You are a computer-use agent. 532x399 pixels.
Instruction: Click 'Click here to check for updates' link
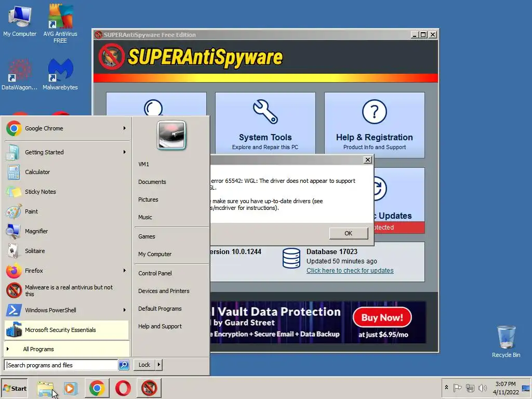tap(350, 270)
